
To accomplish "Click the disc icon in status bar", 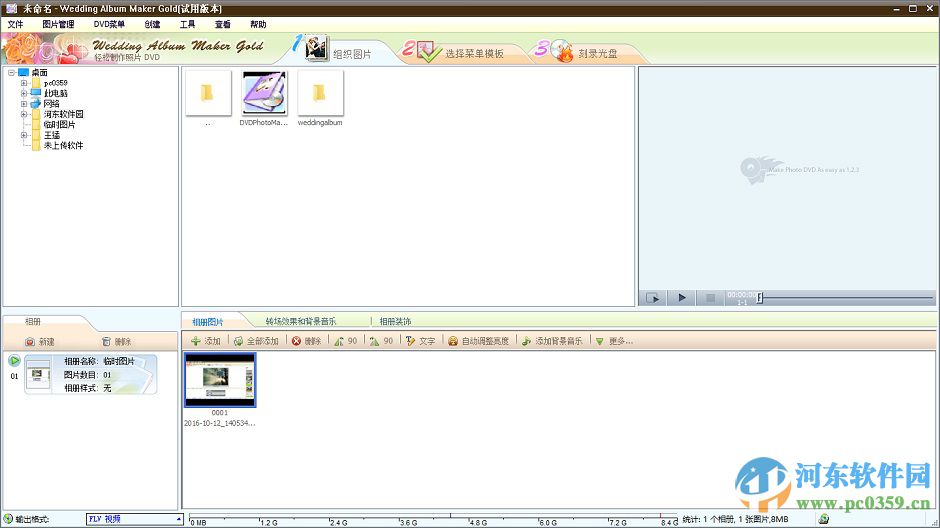I will pos(824,519).
